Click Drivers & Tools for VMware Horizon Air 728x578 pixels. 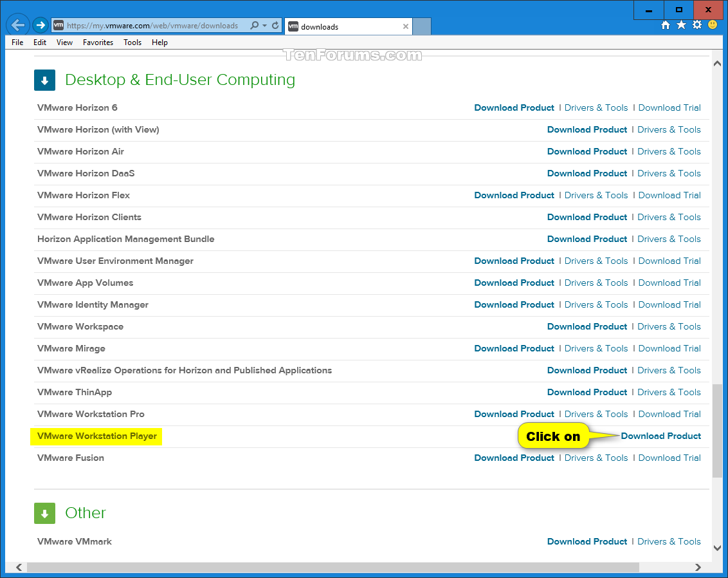pos(669,151)
